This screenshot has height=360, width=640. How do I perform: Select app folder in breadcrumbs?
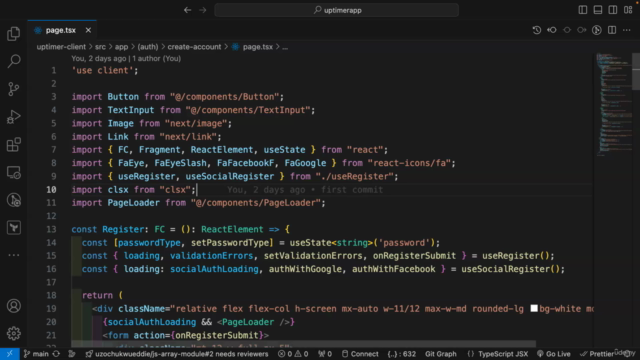point(121,47)
